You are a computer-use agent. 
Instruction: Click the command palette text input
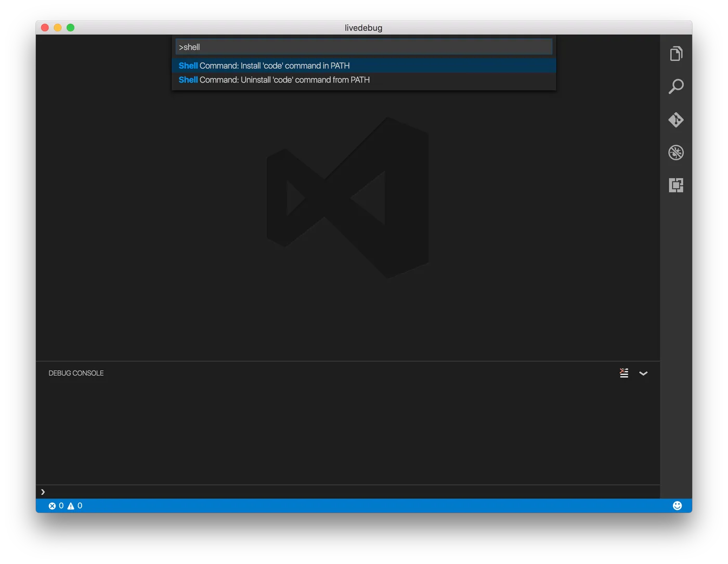[x=363, y=46]
